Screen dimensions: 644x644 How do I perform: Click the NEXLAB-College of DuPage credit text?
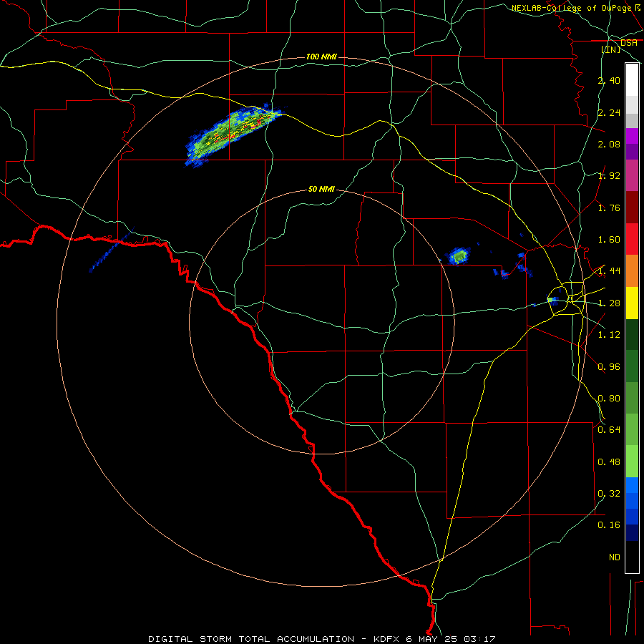tap(571, 8)
